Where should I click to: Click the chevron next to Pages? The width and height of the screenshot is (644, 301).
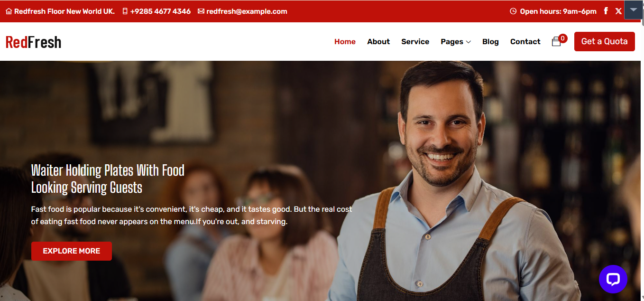coord(468,42)
